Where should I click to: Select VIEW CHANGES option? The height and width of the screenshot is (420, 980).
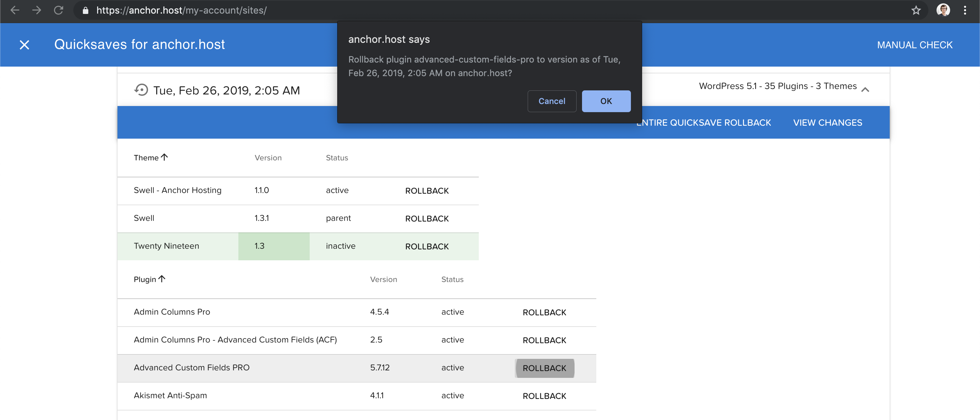(828, 123)
